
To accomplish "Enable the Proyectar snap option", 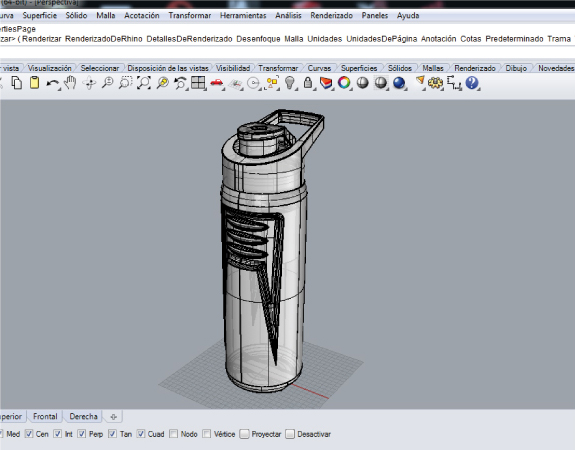I will point(244,434).
